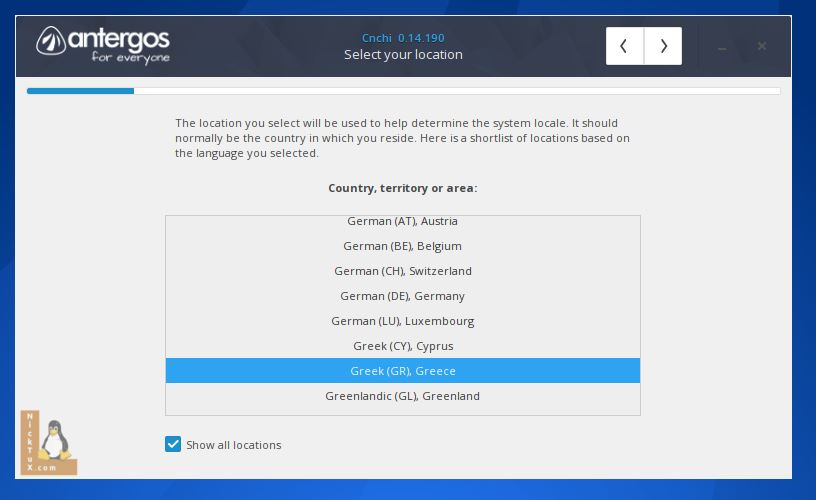Minimize the Cnchi installer window
The width and height of the screenshot is (816, 500).
[722, 47]
